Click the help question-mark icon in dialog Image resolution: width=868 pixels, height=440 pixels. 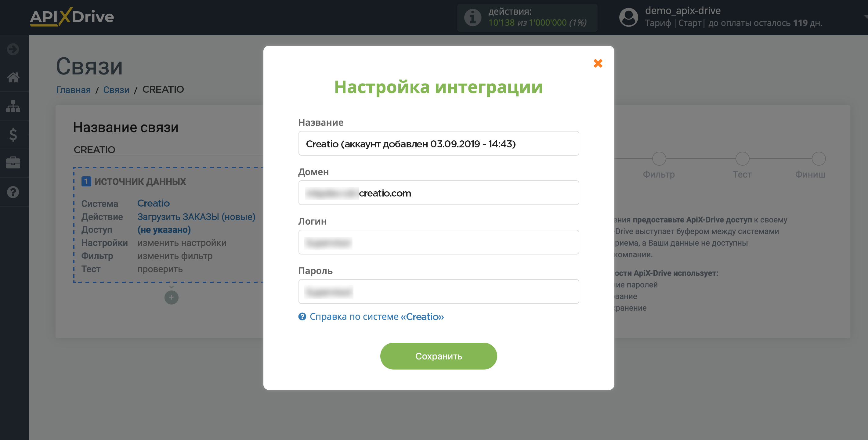coord(302,317)
